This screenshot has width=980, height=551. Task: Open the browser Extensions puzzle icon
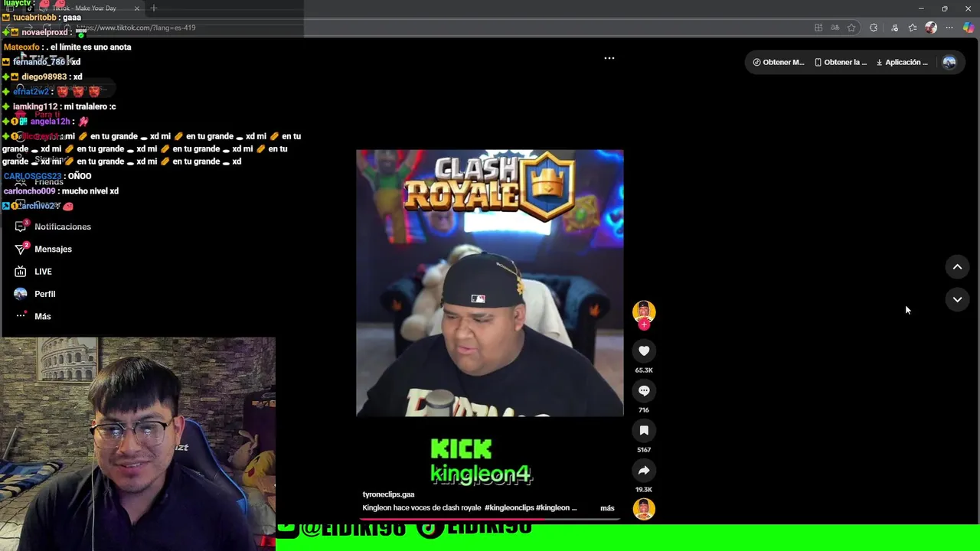tap(874, 28)
